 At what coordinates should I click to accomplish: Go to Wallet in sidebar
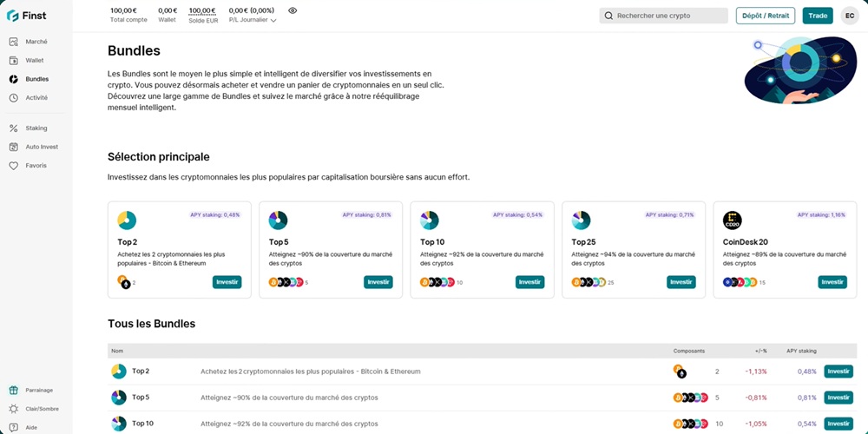(36, 61)
